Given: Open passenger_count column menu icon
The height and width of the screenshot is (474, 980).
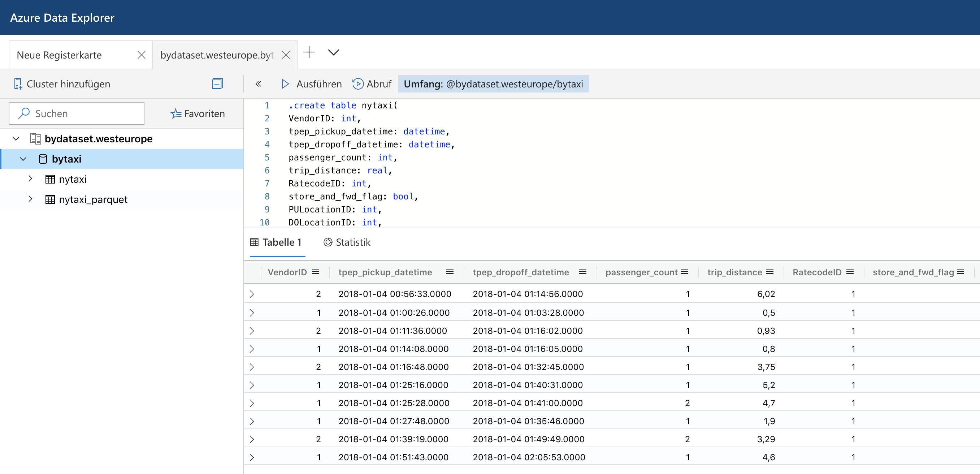Looking at the screenshot, I should click(684, 271).
